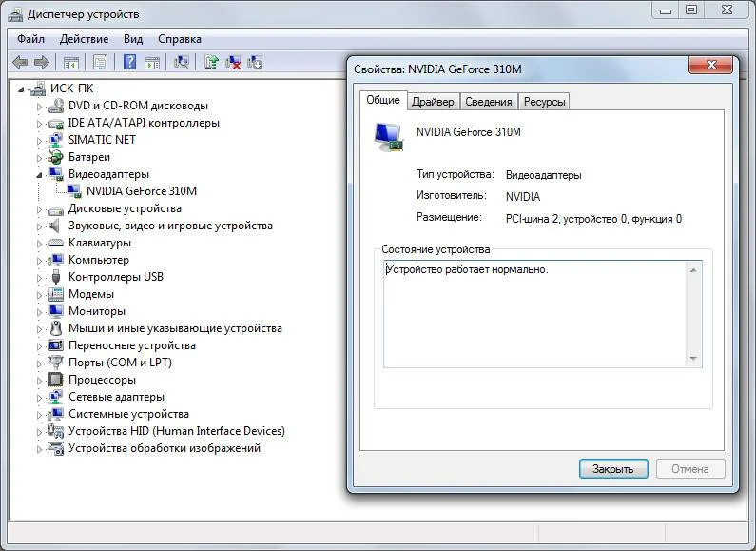756x551 pixels.
Task: Expand the Дисковые устройства arrow
Action: coord(39,209)
